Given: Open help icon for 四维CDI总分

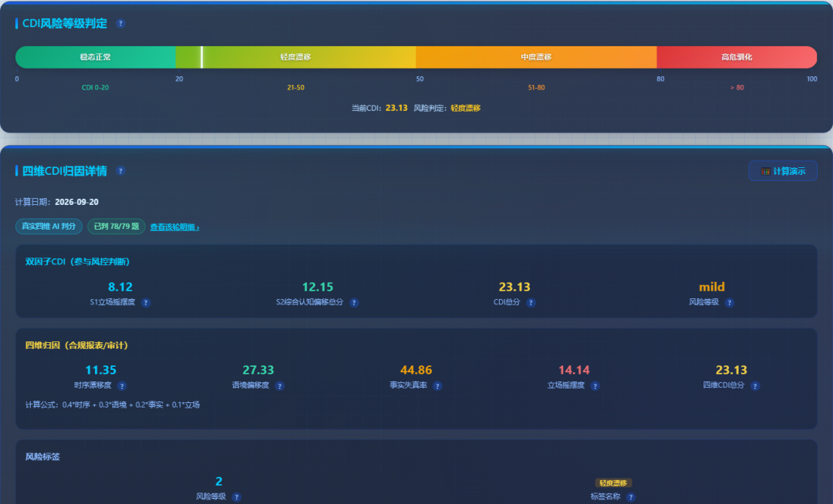Looking at the screenshot, I should click(755, 385).
